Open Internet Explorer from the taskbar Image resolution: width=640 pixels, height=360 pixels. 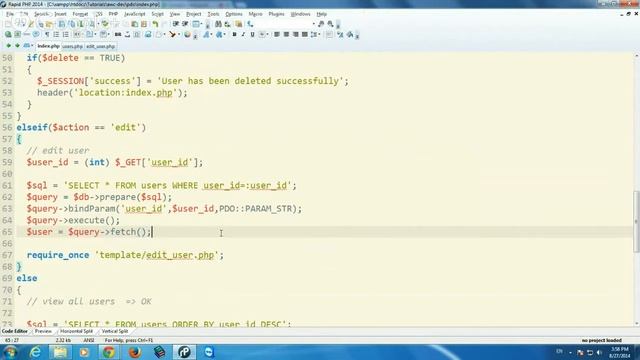point(36,352)
